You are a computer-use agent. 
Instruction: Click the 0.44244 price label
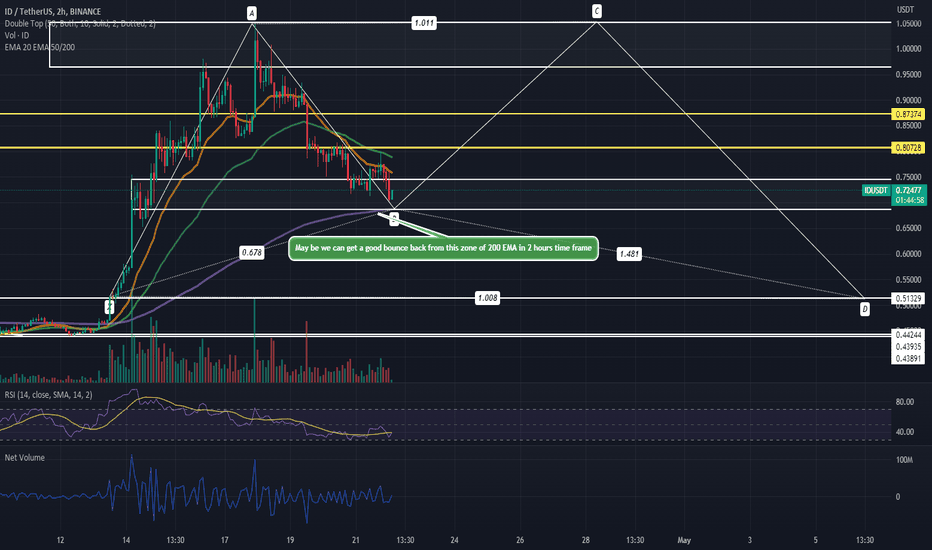pos(908,335)
